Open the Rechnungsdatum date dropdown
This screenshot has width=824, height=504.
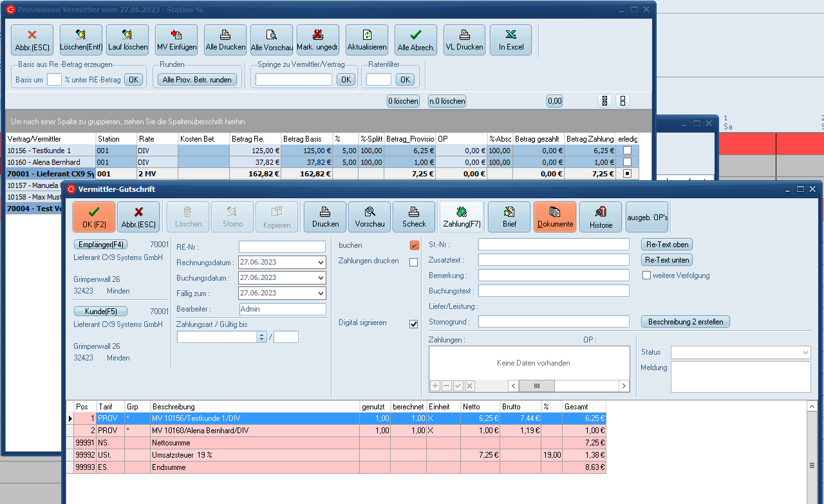click(x=321, y=263)
